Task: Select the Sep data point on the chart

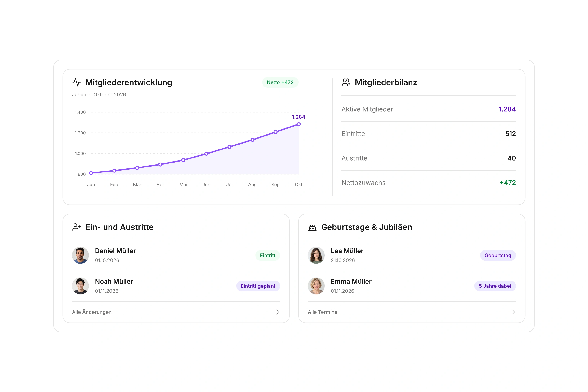Action: [x=275, y=132]
